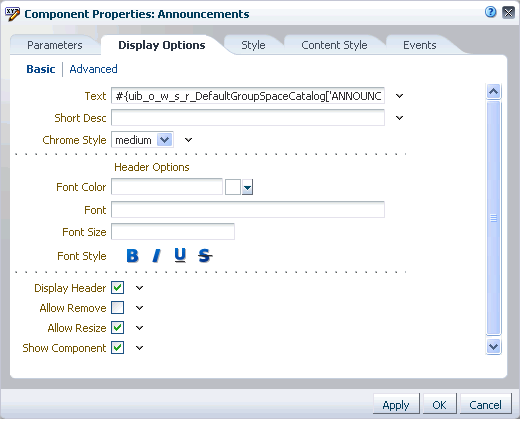Screen dimensions: 520x430
Task: Expand the Font Color picker dropdown
Action: 247,188
